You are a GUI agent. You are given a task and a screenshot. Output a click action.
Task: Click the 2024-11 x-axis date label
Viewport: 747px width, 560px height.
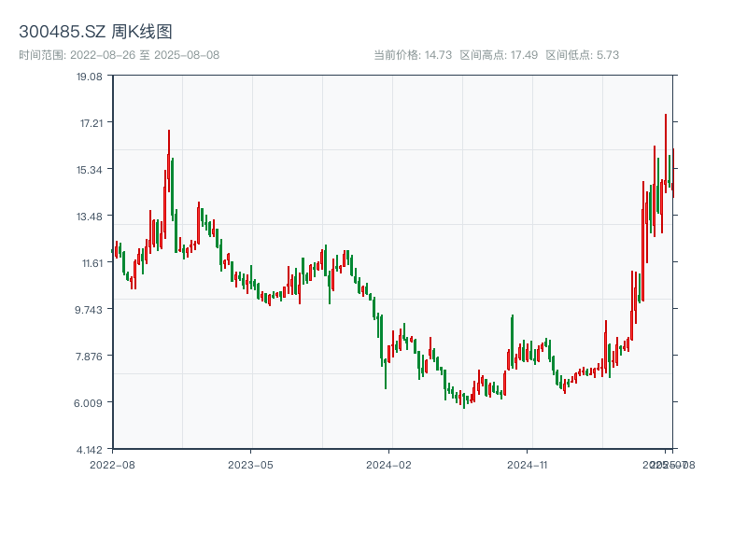point(528,464)
